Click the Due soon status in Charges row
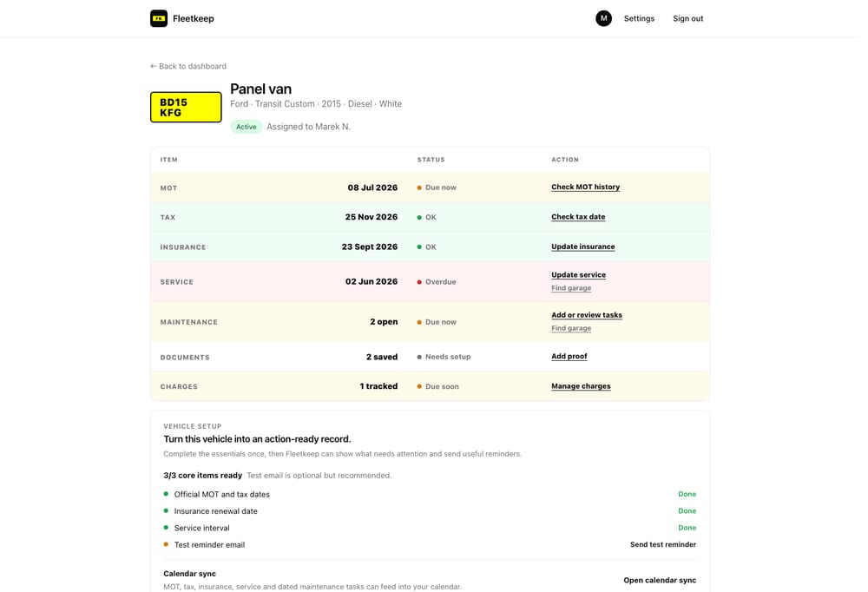 (437, 386)
